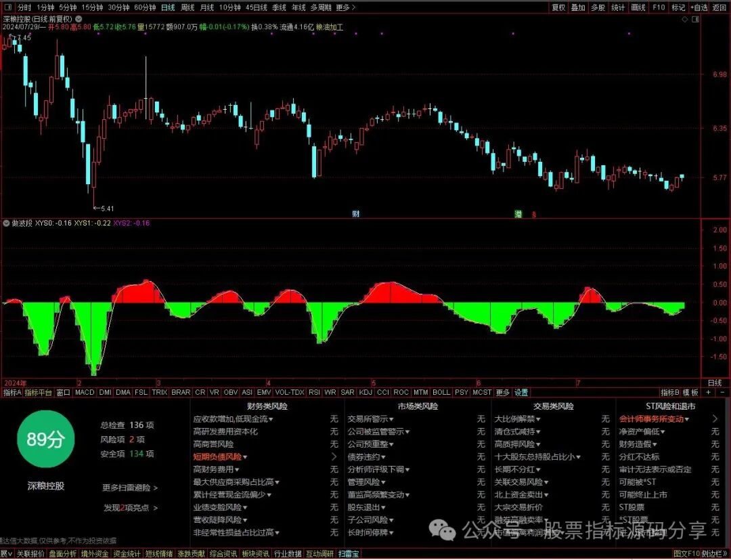Switch to 关联报价 bottom tab
This screenshot has height=560, width=731.
tap(30, 554)
